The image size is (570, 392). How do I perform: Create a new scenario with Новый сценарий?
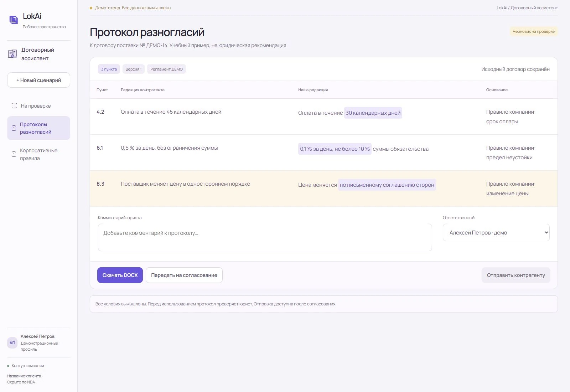click(38, 80)
